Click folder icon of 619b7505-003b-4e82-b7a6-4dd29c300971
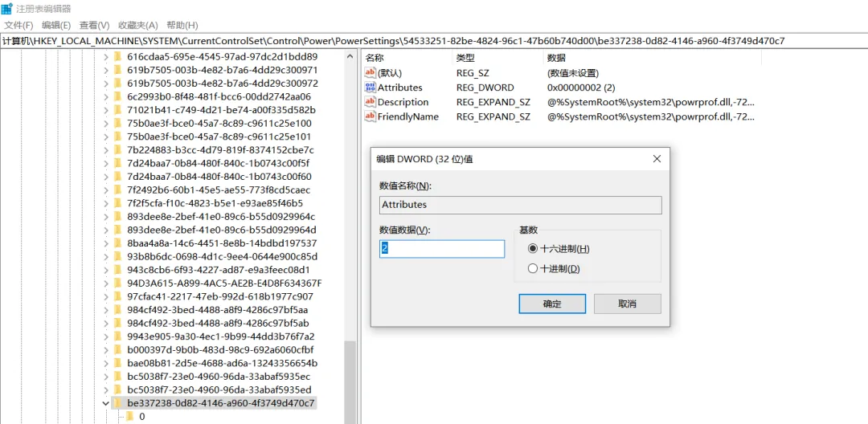Screen dimensions: 868x424 (117, 70)
